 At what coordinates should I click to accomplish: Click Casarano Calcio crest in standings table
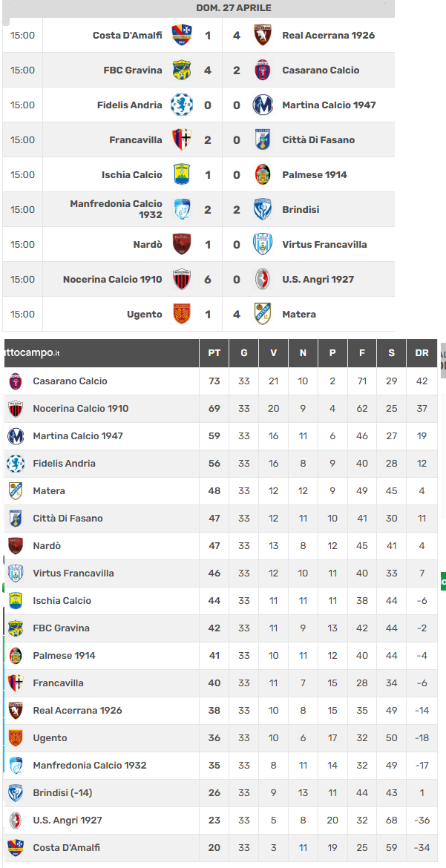pyautogui.click(x=16, y=381)
